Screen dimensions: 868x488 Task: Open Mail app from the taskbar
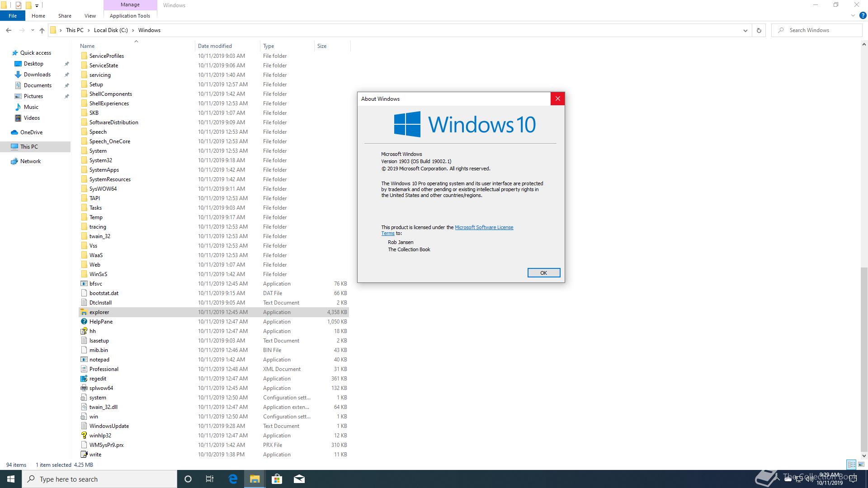pos(299,479)
